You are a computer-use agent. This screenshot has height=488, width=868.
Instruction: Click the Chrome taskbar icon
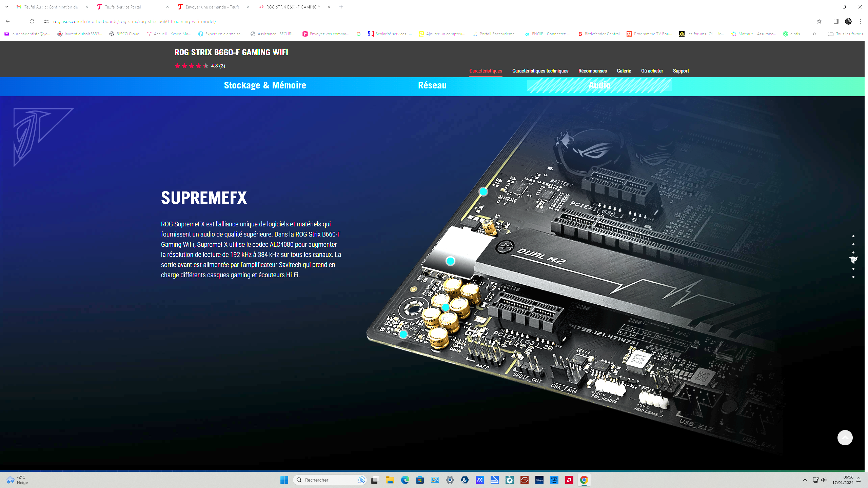[x=584, y=480]
